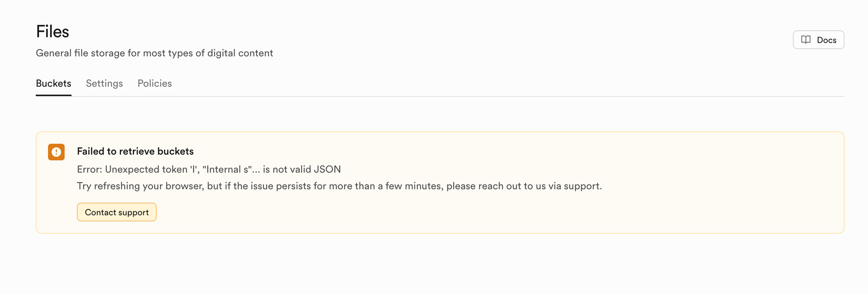The height and width of the screenshot is (294, 868).
Task: Click the orange warning exclamation icon
Action: click(56, 152)
